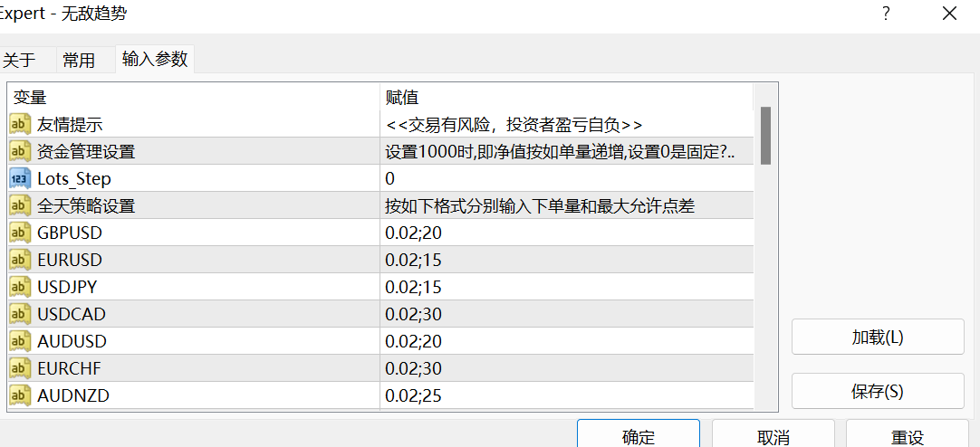Click the 资金管理设置 variable name
Viewport: 980px width, 447px height.
(86, 152)
